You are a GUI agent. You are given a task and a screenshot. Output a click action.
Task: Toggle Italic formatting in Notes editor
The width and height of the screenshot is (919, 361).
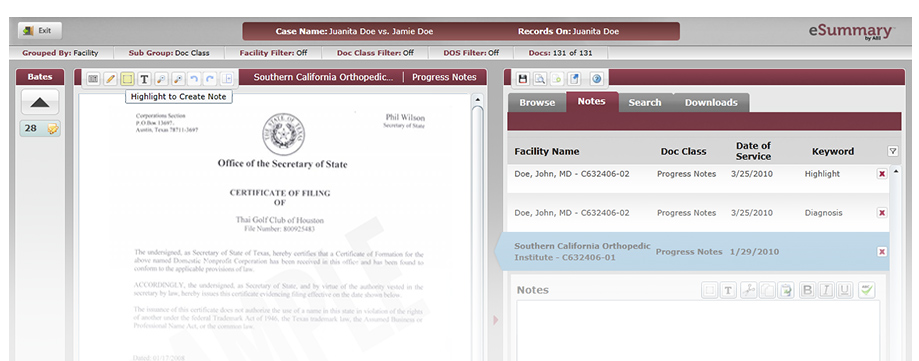826,290
